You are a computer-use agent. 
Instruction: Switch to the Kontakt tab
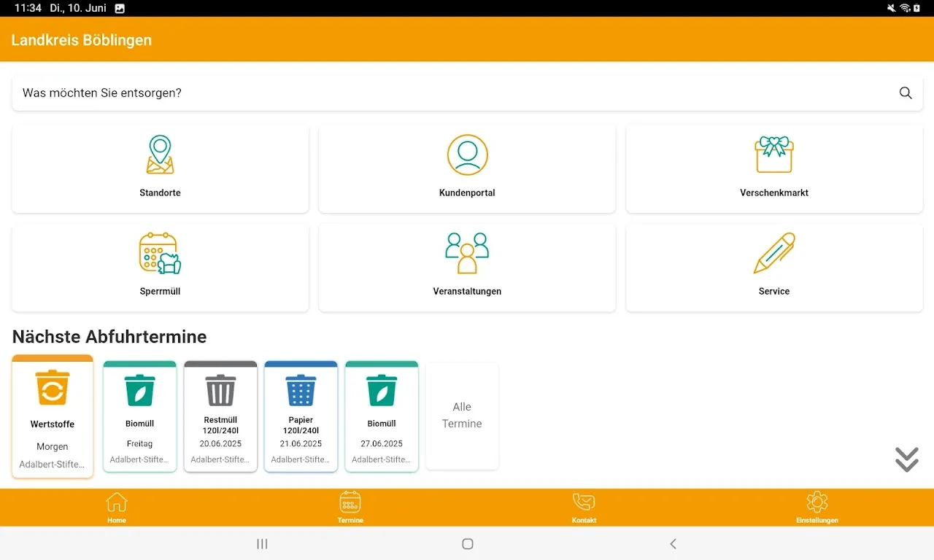(x=584, y=507)
